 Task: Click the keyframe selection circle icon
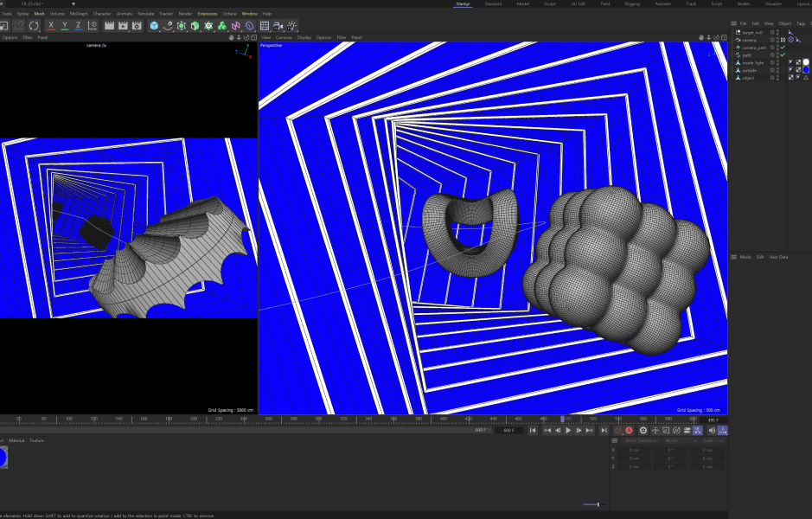pos(643,431)
